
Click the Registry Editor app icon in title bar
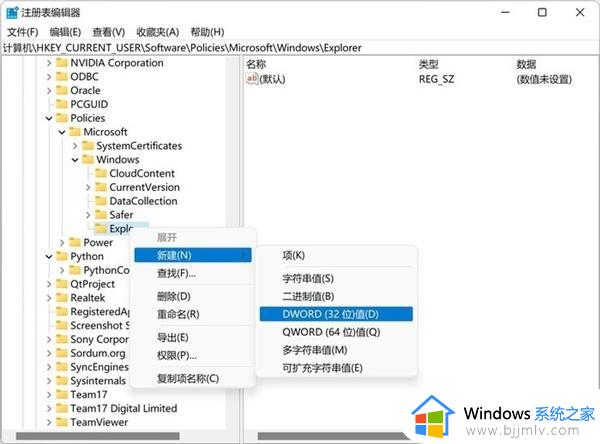point(12,13)
